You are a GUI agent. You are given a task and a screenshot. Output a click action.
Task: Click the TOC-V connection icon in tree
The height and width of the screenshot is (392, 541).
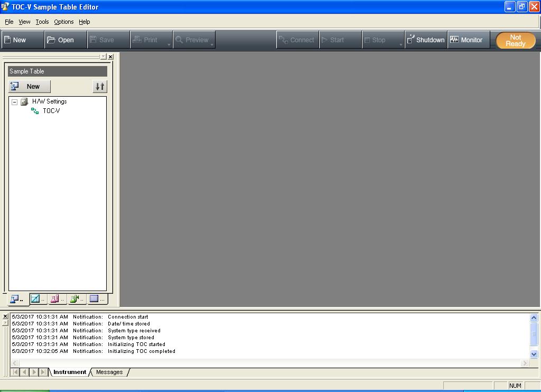(35, 111)
